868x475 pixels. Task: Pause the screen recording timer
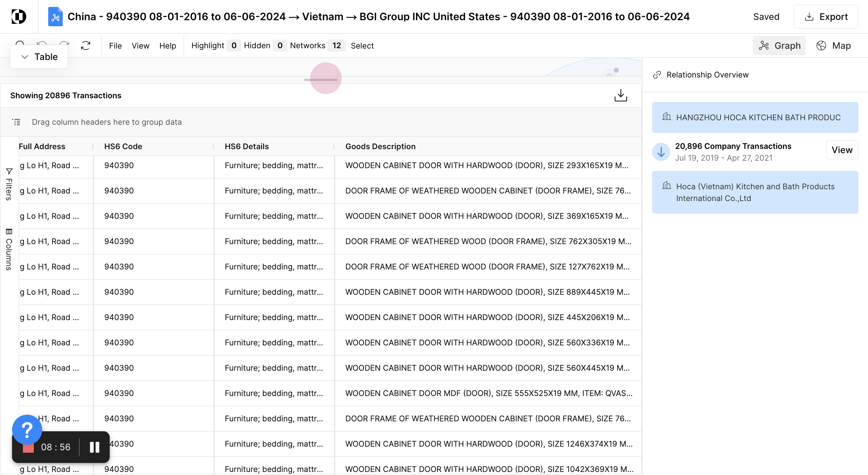point(95,447)
